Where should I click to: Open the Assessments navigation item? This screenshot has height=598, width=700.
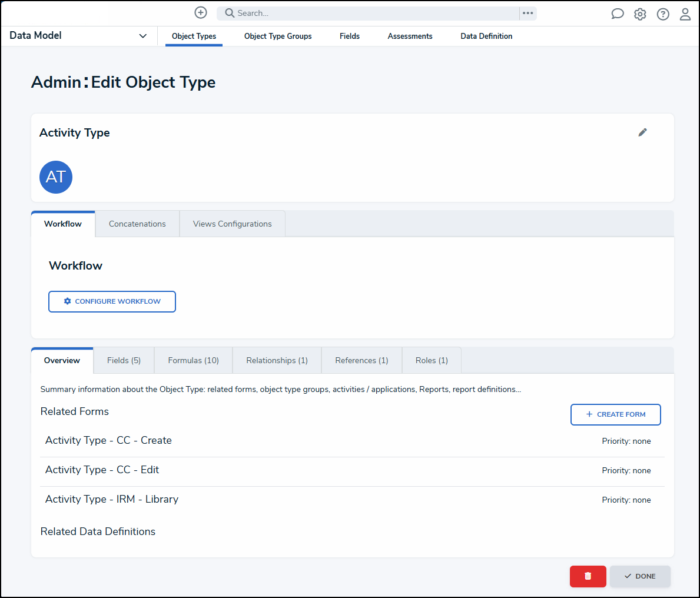coord(410,36)
